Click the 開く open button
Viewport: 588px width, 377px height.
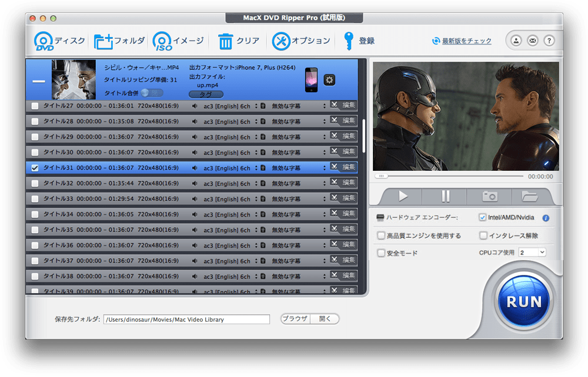325,319
